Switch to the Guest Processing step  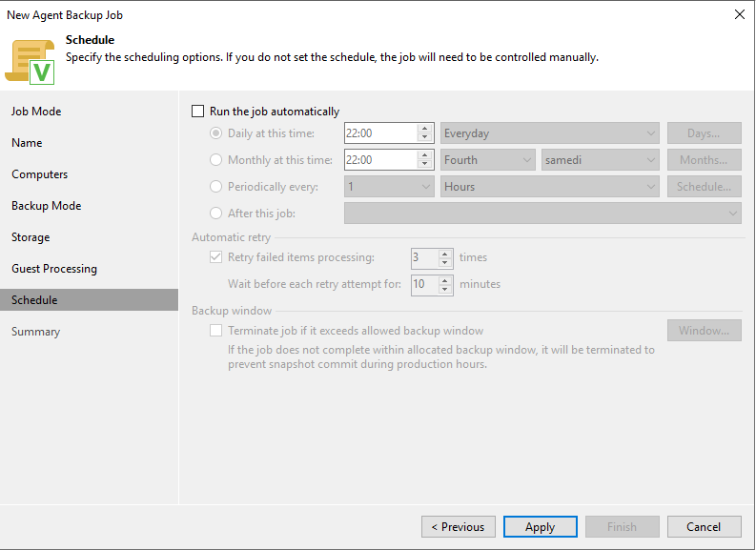54,269
